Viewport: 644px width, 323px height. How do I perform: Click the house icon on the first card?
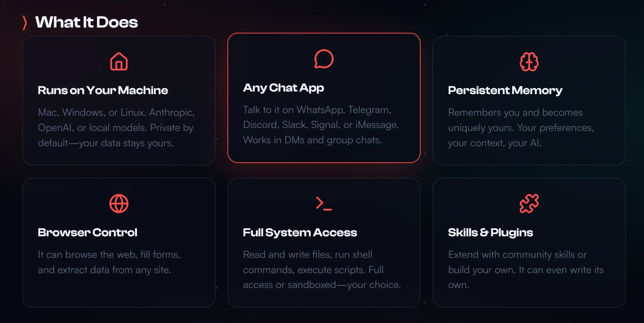[x=119, y=61]
